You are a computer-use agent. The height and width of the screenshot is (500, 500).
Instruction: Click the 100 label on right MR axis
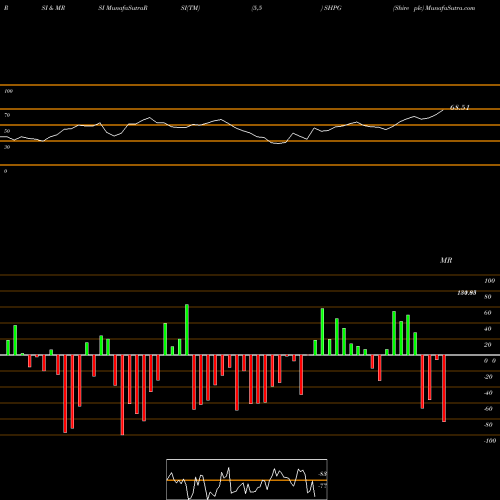[489, 281]
